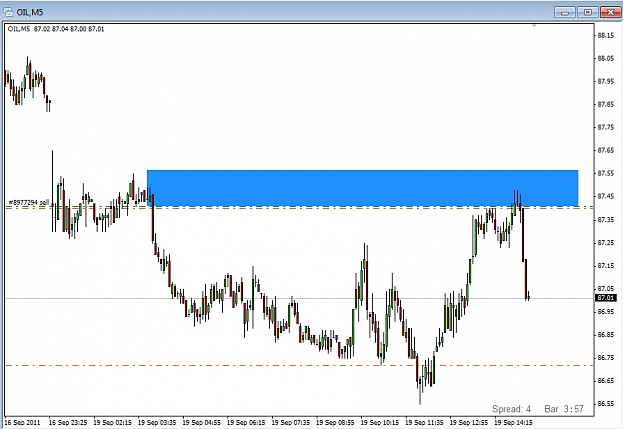Minimize the OIL,M5 chart window
625x429 pixels.
[564, 12]
